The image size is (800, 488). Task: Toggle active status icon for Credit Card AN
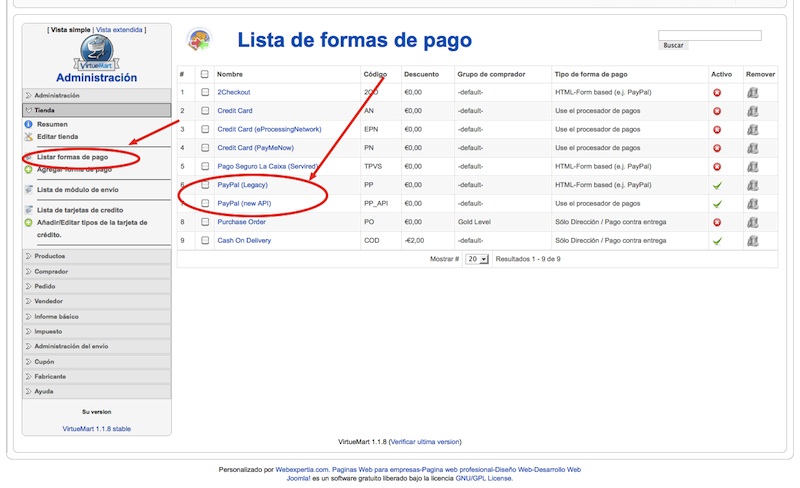pyautogui.click(x=717, y=111)
